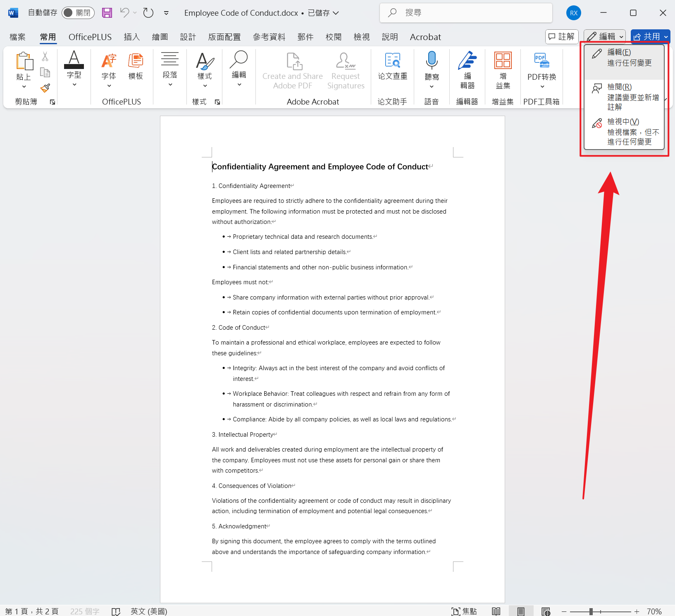Image resolution: width=675 pixels, height=616 pixels.
Task: Switch to Read Mode view icon
Action: click(x=496, y=611)
